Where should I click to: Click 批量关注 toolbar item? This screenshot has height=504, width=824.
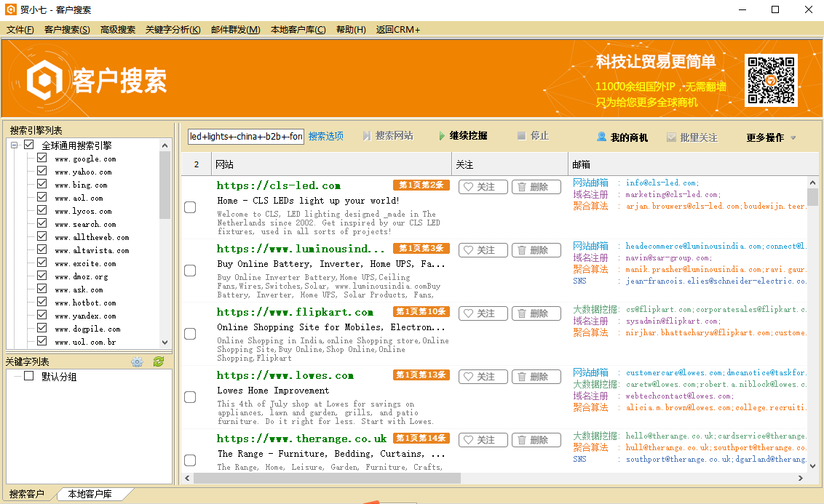pyautogui.click(x=692, y=137)
